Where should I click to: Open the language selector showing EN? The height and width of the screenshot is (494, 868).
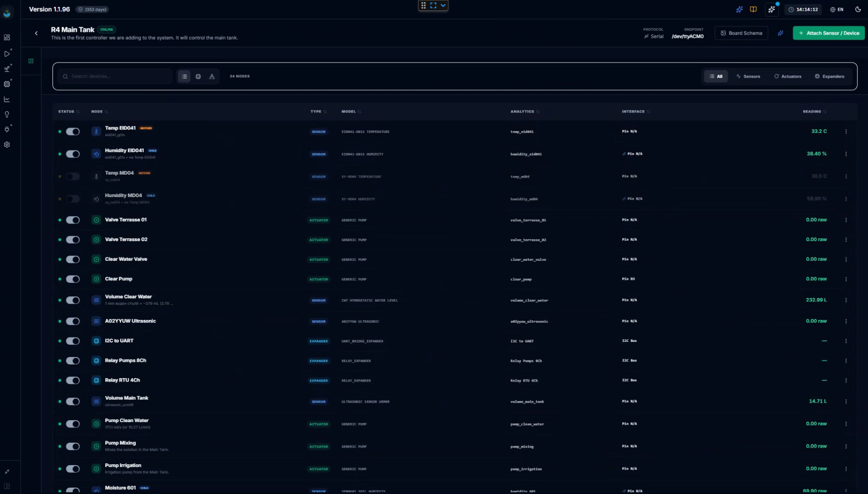(837, 9)
